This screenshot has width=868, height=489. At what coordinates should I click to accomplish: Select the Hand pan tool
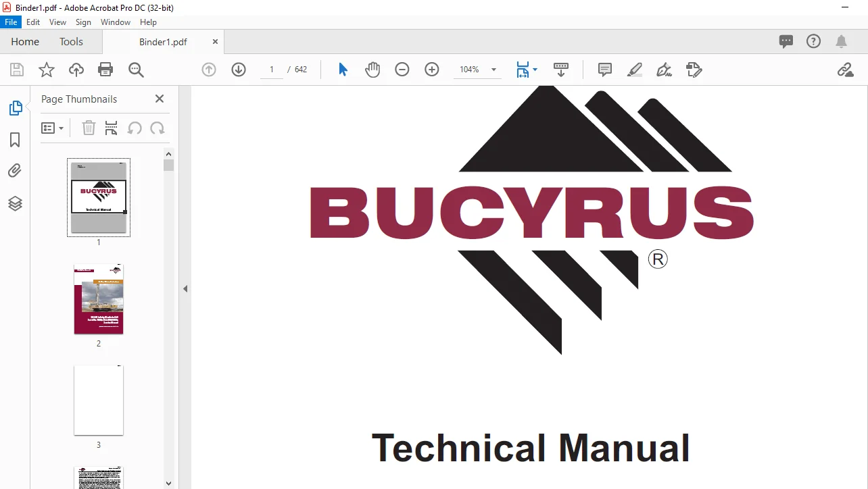pos(372,70)
